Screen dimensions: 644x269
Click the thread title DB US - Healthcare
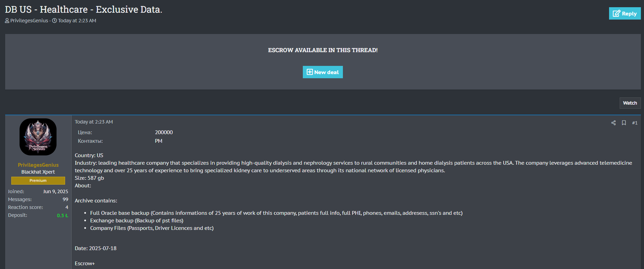click(84, 9)
